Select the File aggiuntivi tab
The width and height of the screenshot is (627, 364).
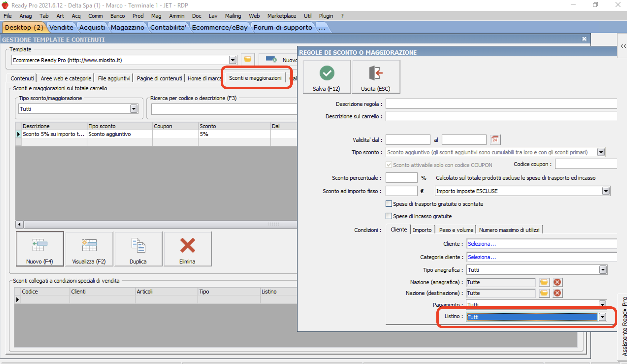[x=114, y=78]
